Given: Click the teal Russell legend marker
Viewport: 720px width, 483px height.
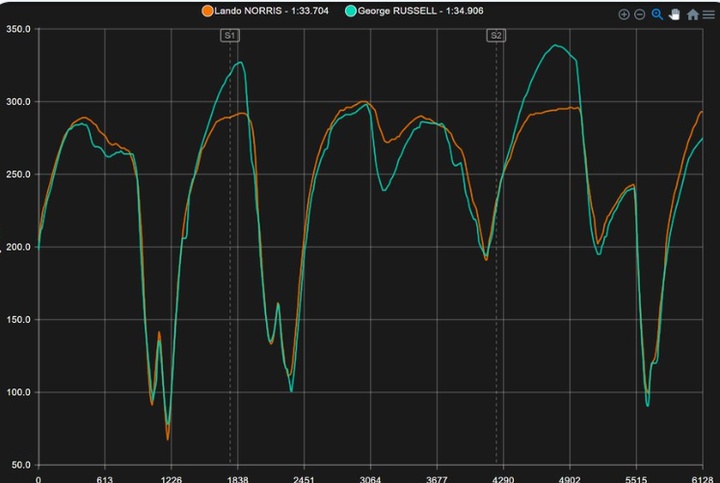Looking at the screenshot, I should tap(351, 11).
